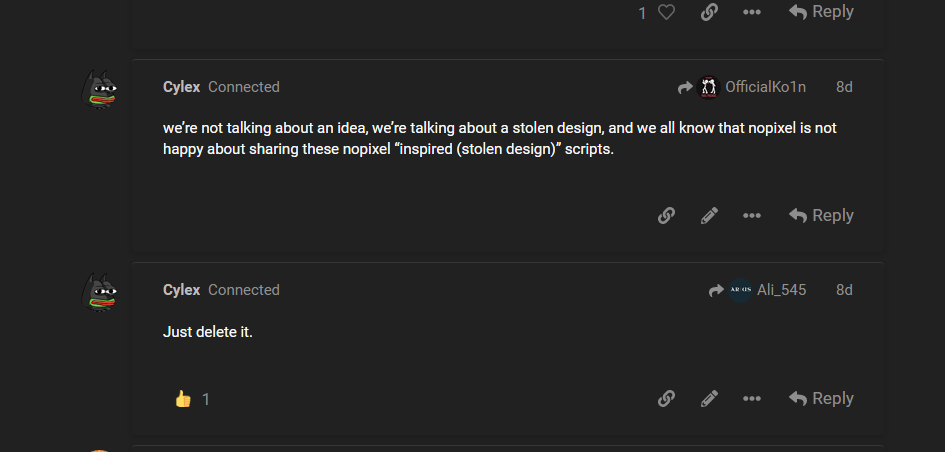Reply to the stolen design post
The height and width of the screenshot is (452, 945).
click(821, 215)
